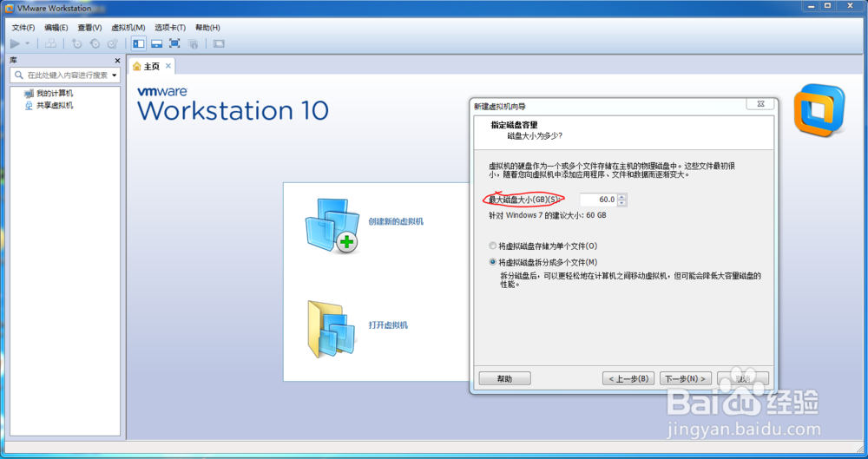Click the 帮助 button in the wizard
Image resolution: width=868 pixels, height=459 pixels.
coord(505,378)
